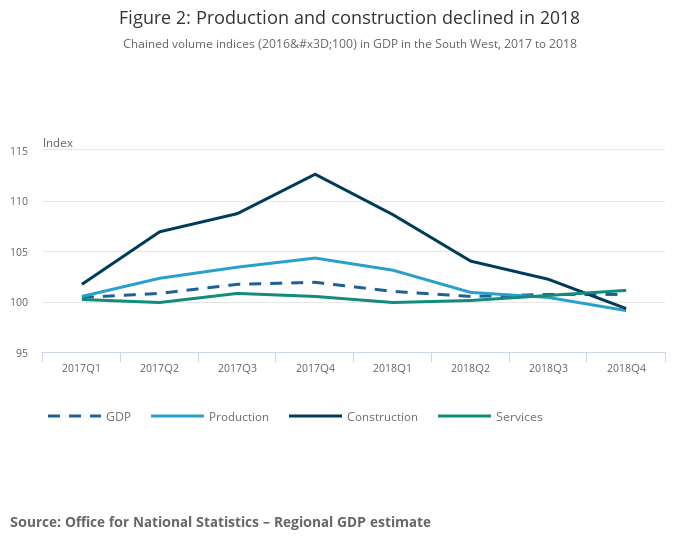
Task: Click the Figure 2 chart title
Action: point(349,18)
